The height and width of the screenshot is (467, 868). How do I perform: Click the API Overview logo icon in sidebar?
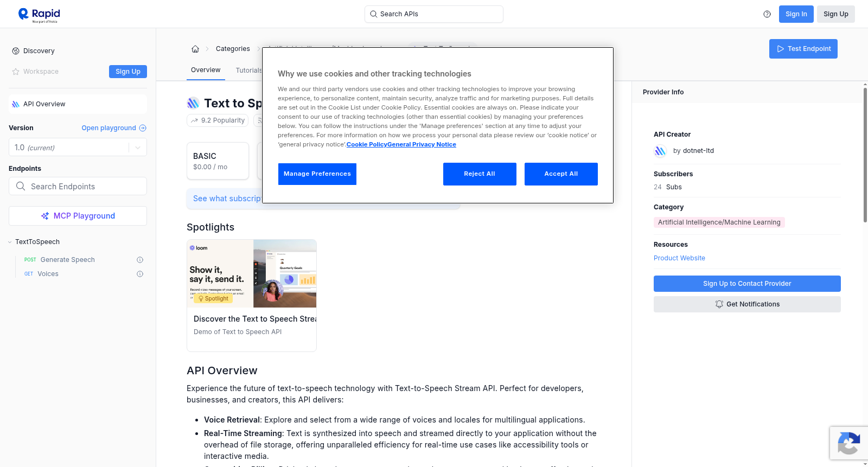coord(16,104)
